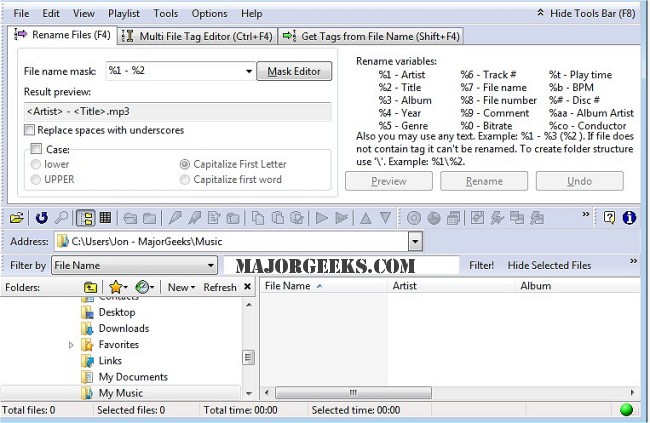This screenshot has height=423, width=650.
Task: Click the open folder icon in the toolbar
Action: point(17,218)
